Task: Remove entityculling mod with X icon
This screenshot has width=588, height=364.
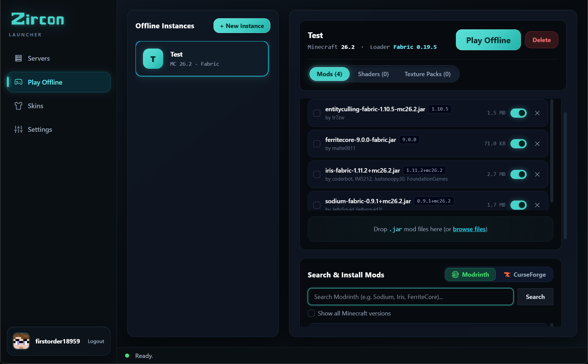Action: pyautogui.click(x=537, y=113)
